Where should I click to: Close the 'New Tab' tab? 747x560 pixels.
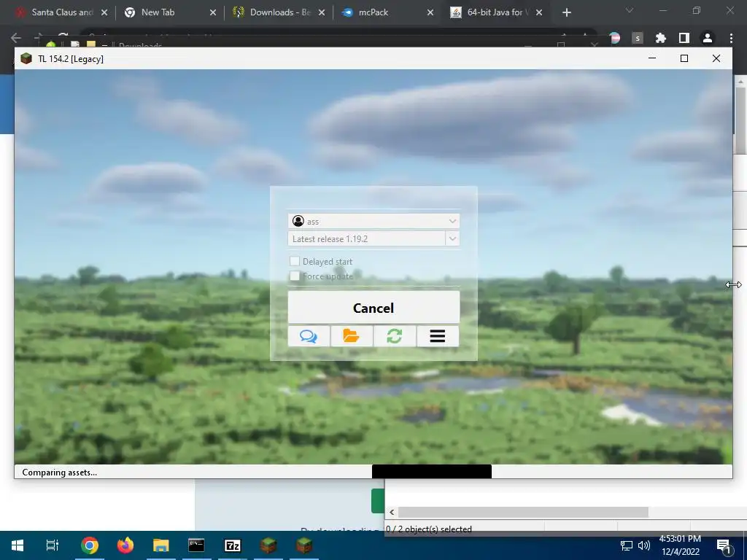(213, 12)
